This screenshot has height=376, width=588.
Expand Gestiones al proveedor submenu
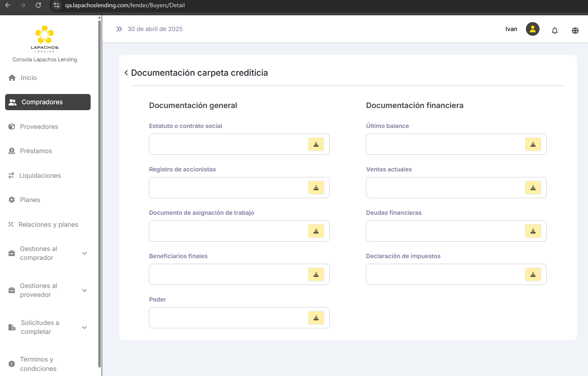pos(84,291)
